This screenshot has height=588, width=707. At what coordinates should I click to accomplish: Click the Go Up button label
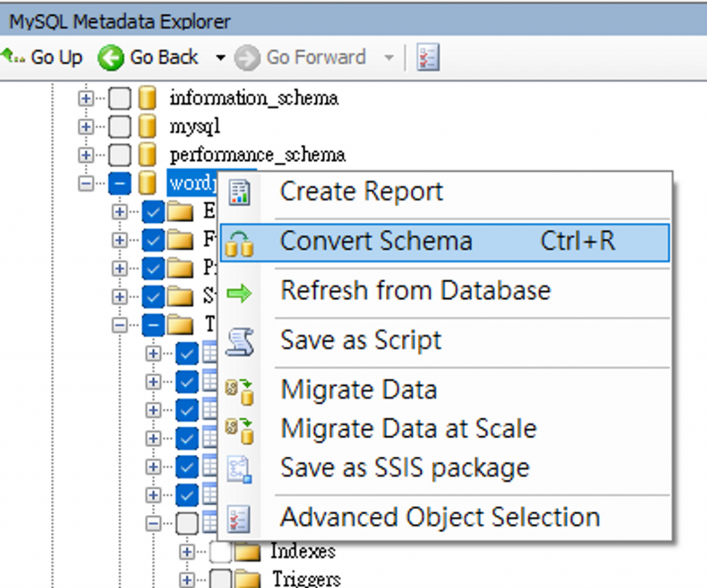point(57,58)
